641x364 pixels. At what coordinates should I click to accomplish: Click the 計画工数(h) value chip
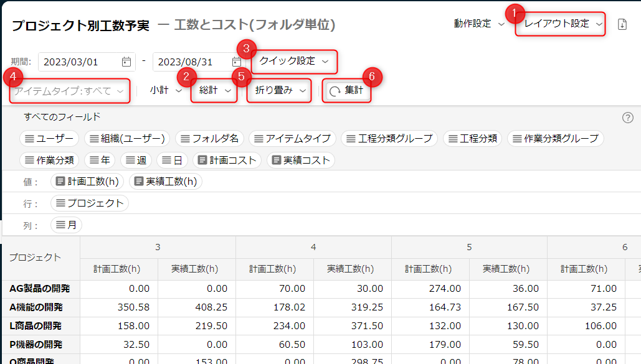[x=88, y=182]
